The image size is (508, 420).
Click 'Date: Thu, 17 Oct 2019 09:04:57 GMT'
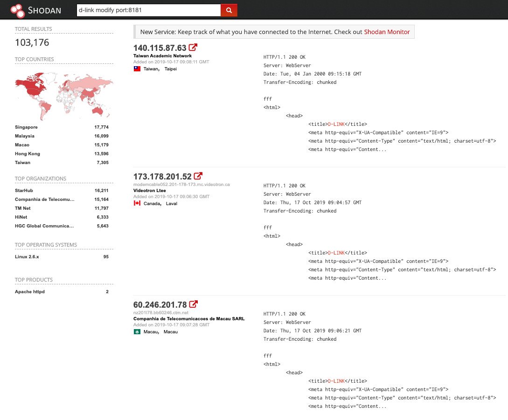[313, 202]
